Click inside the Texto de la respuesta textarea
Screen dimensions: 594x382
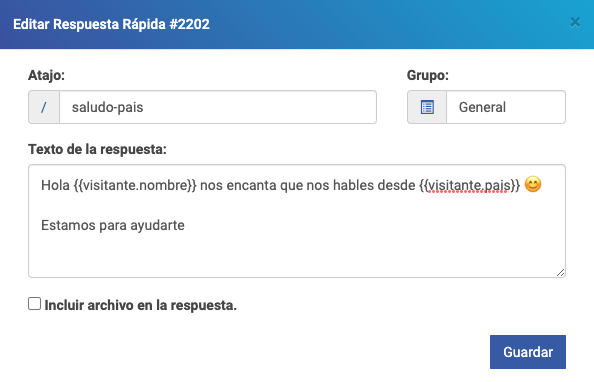[297, 221]
